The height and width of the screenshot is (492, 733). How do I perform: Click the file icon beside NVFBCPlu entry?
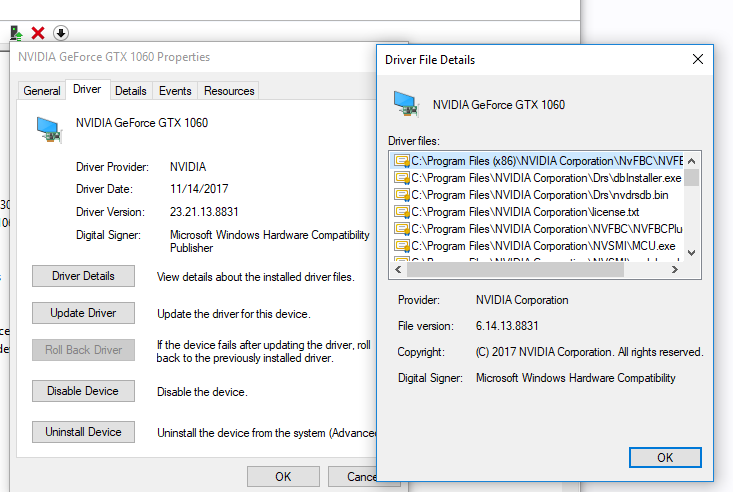(x=402, y=229)
